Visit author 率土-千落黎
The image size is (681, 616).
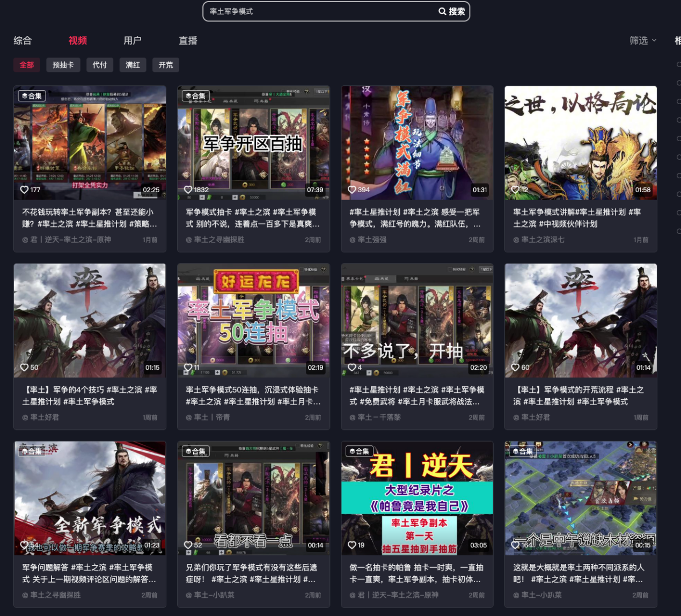[375, 417]
